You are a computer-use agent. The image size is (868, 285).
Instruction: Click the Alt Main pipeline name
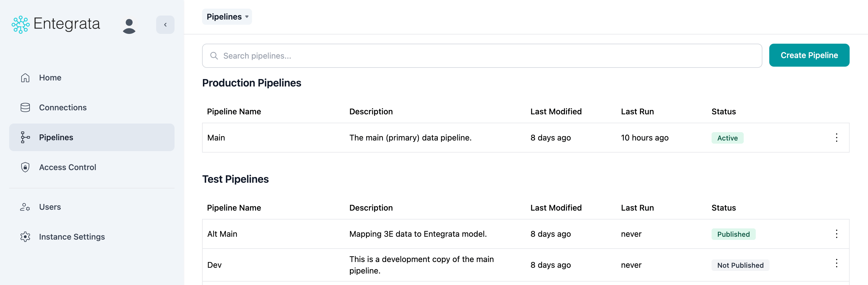coord(222,234)
